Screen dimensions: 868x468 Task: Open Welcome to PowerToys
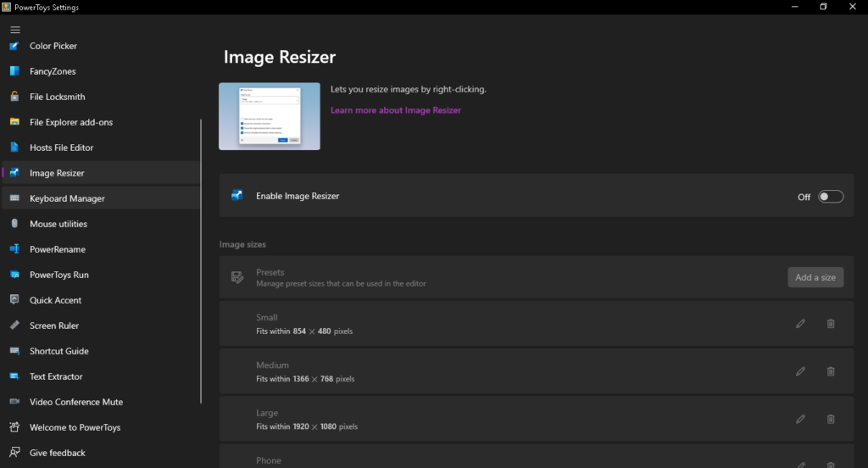101,427
